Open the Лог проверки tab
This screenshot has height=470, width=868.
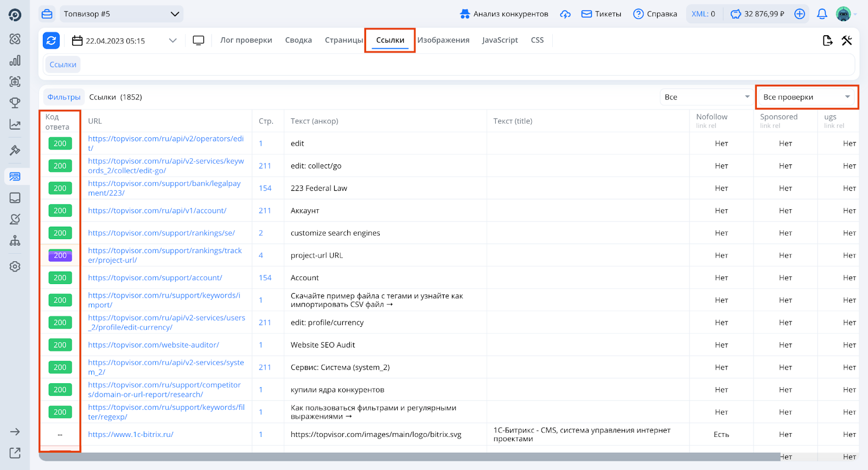246,40
